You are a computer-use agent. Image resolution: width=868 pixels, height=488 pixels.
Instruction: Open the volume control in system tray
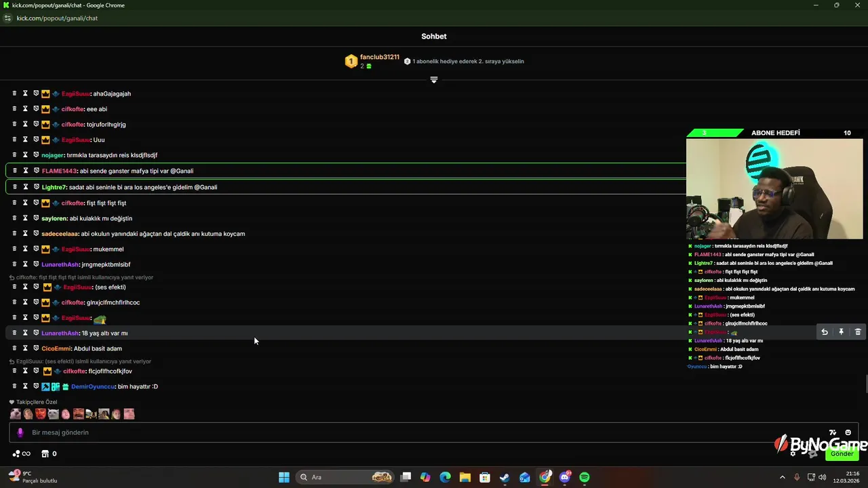[x=823, y=477]
